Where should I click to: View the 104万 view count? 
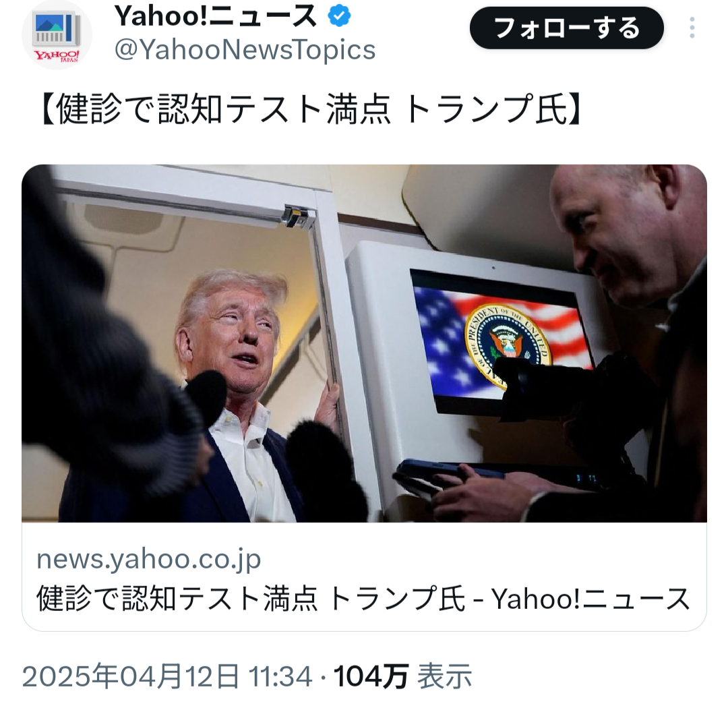click(371, 676)
